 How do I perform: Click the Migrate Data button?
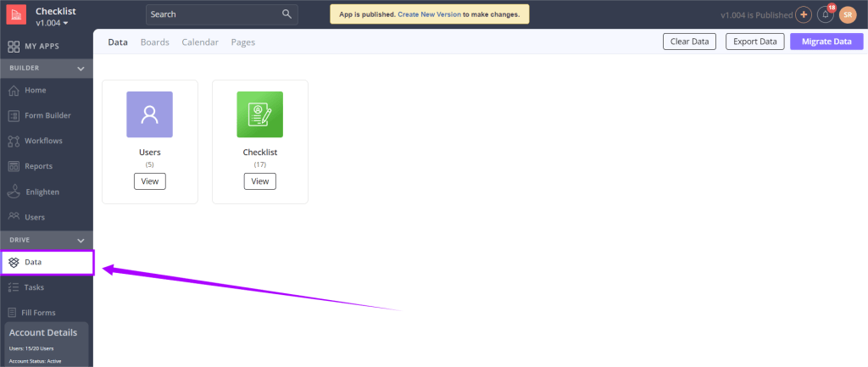point(826,42)
